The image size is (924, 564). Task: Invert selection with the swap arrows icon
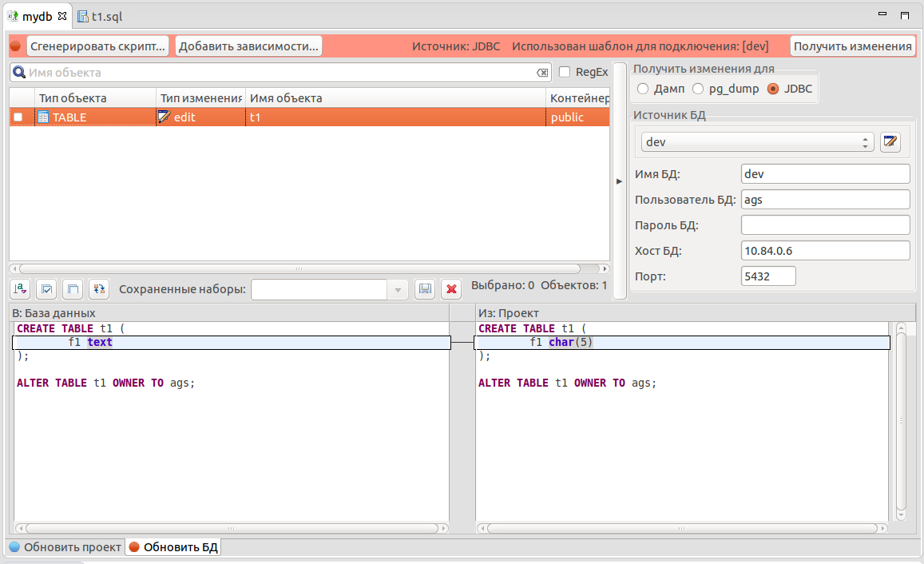tap(99, 288)
